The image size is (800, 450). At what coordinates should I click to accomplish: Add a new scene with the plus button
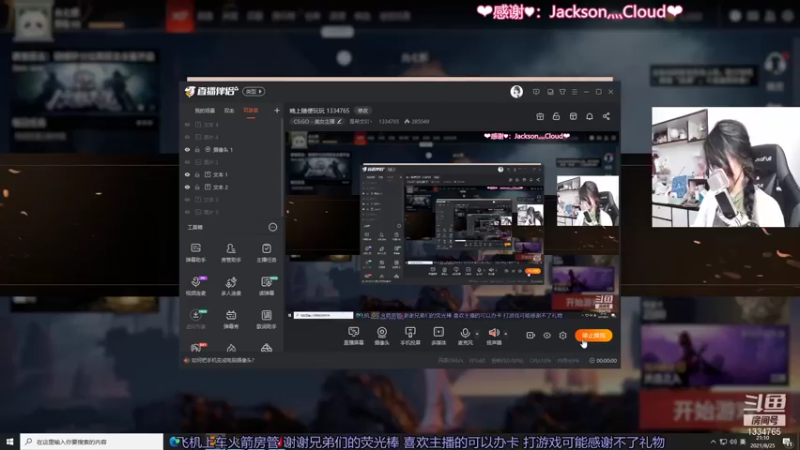pos(277,110)
